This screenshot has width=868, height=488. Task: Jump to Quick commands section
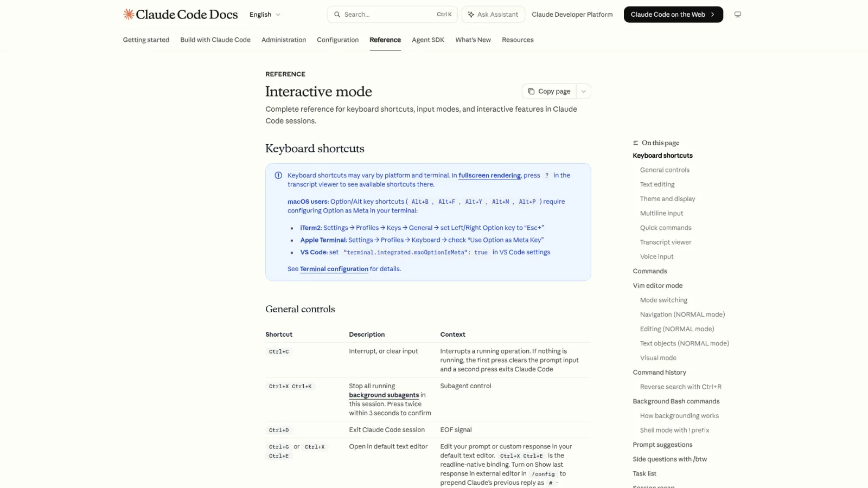click(666, 228)
